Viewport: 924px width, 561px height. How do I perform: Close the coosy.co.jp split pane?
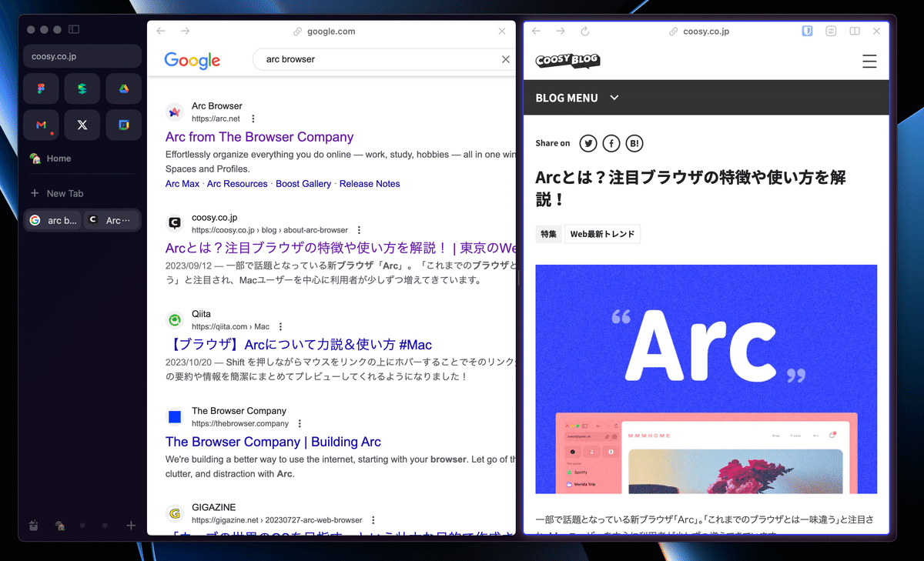coord(877,32)
